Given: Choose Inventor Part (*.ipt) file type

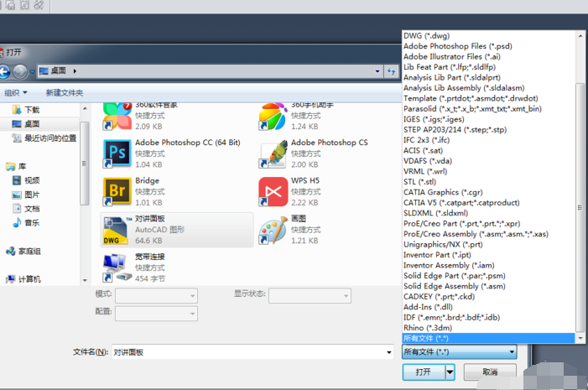Looking at the screenshot, I should point(489,255).
